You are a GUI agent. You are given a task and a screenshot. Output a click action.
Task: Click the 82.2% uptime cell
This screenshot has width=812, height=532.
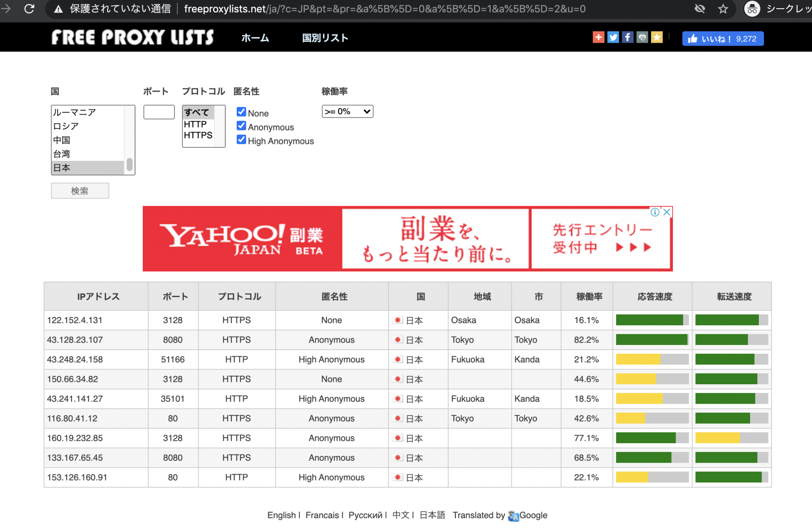pyautogui.click(x=587, y=340)
